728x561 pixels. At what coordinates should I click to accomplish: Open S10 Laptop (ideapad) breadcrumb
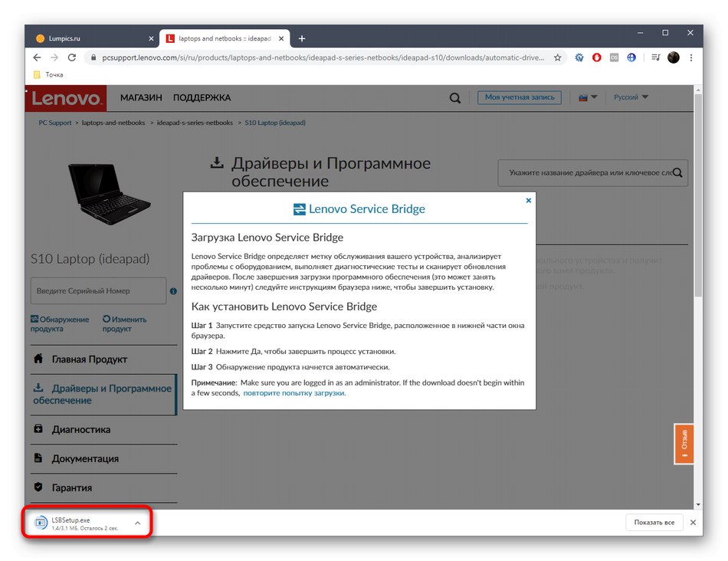click(275, 123)
